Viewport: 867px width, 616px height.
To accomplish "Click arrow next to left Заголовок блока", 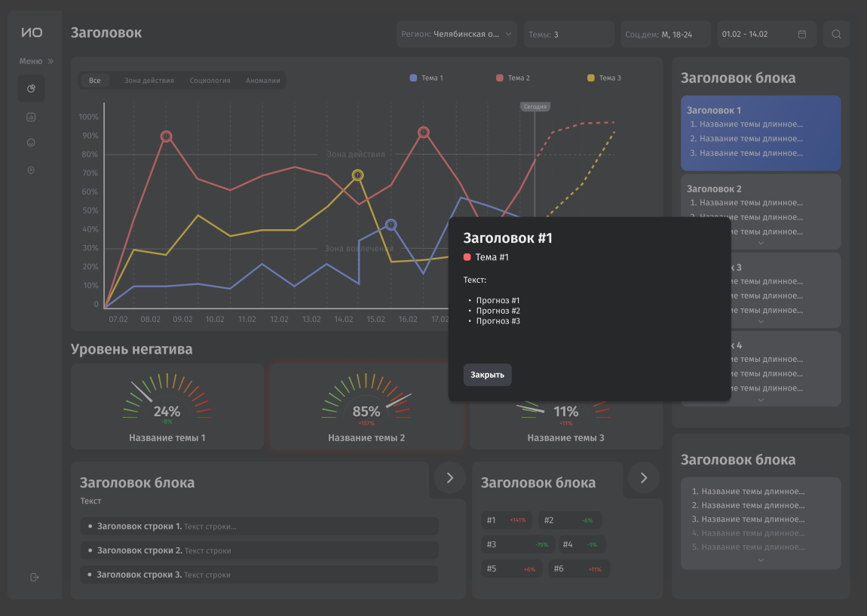I will pyautogui.click(x=449, y=478).
